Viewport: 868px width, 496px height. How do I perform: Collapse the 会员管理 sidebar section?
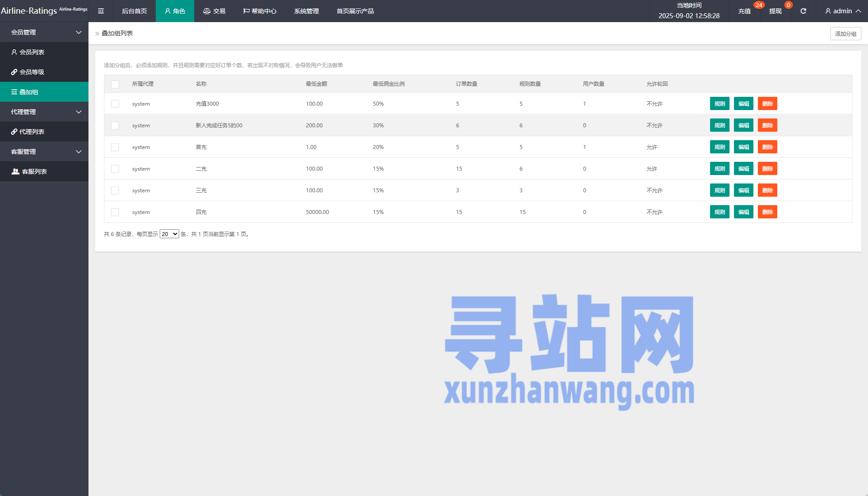tap(44, 32)
